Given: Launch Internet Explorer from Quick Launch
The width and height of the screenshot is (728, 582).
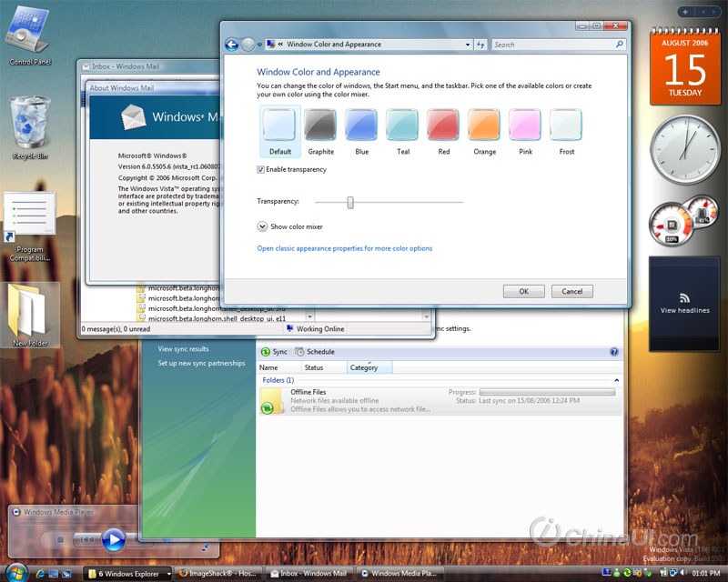Looking at the screenshot, I should [40, 574].
